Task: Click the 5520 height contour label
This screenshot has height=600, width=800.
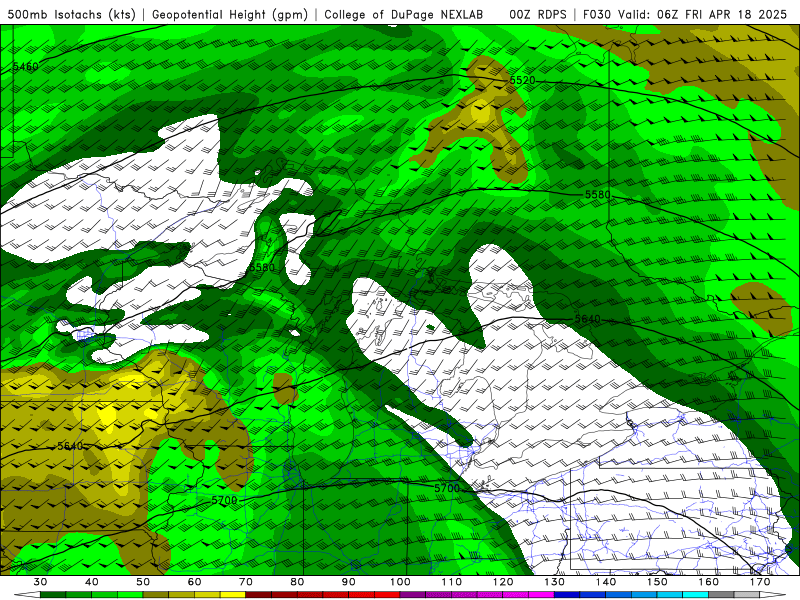Action: click(522, 80)
